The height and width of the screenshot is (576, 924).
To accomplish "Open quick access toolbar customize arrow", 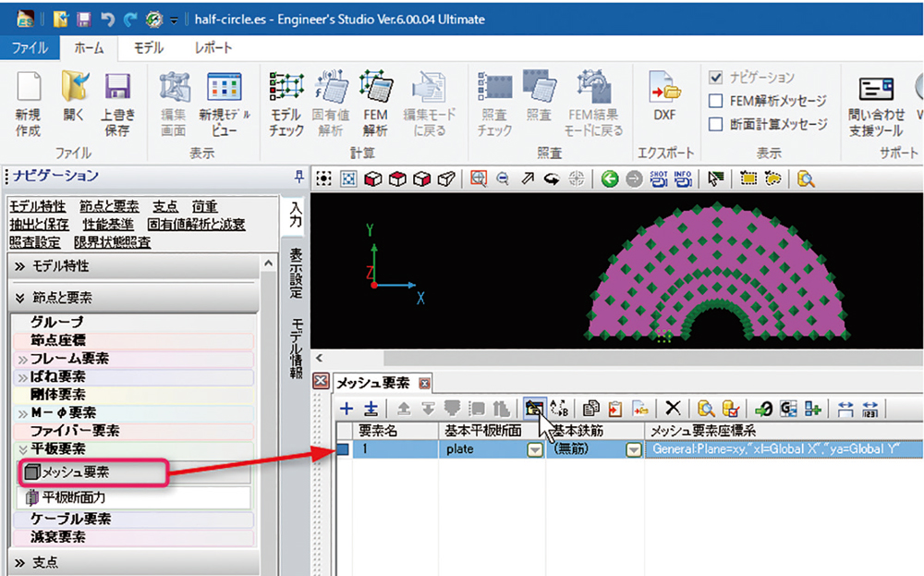I will tap(174, 20).
